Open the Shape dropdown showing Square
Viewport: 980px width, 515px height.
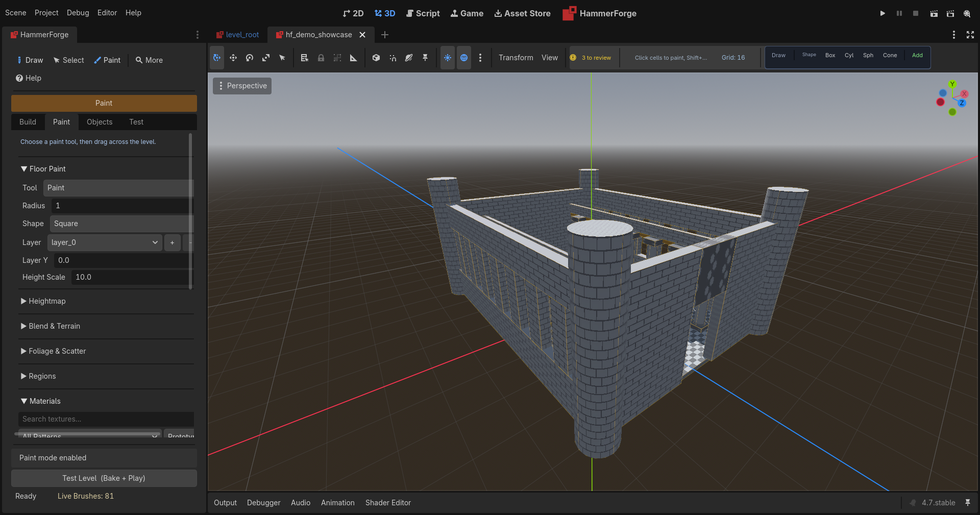point(121,224)
